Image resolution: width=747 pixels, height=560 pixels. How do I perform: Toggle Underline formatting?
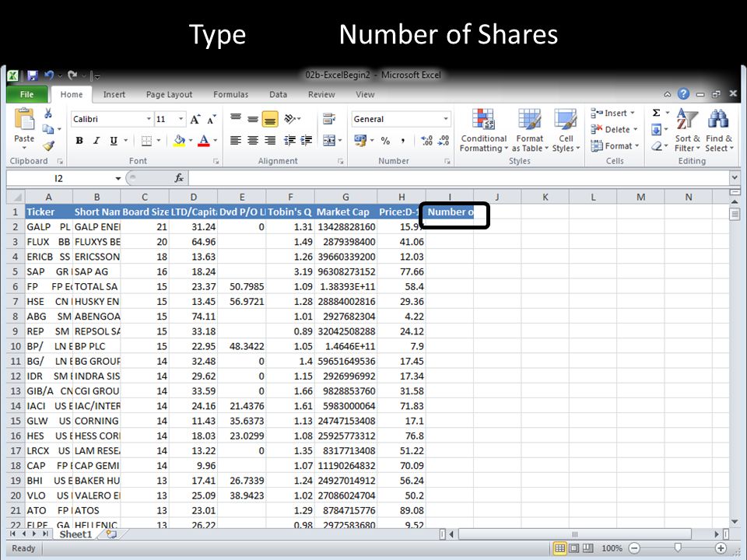click(x=114, y=141)
